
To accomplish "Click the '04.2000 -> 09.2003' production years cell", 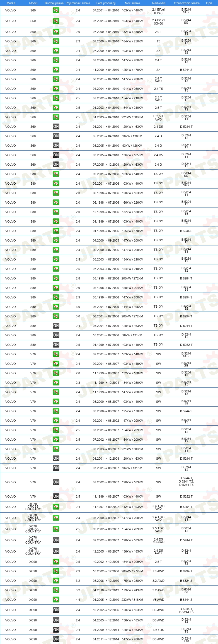I will (106, 240).
